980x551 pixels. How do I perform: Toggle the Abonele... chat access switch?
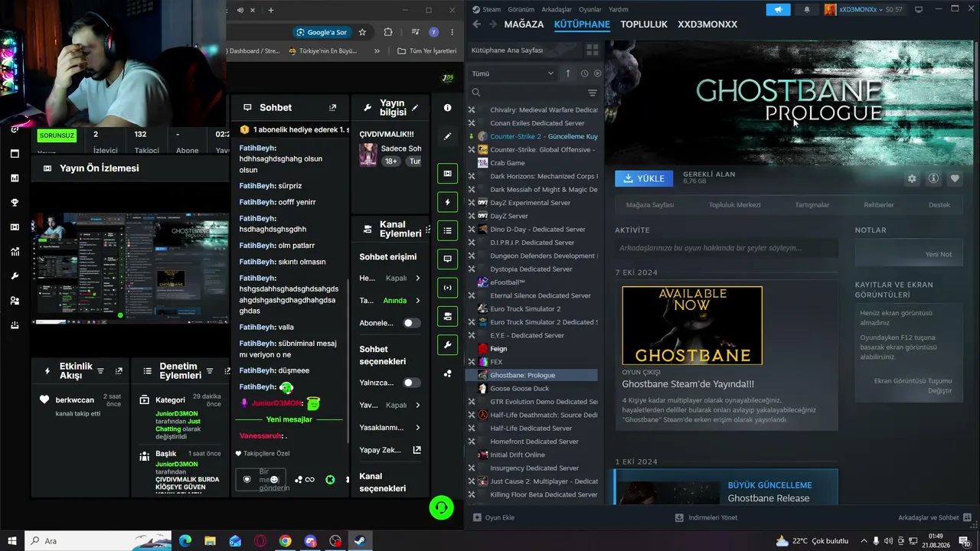tap(412, 323)
